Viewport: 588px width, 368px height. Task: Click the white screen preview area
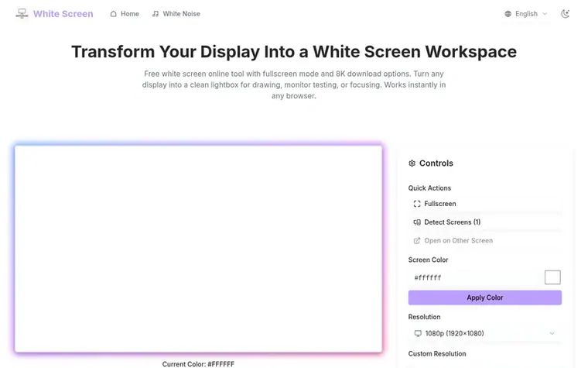tap(198, 249)
